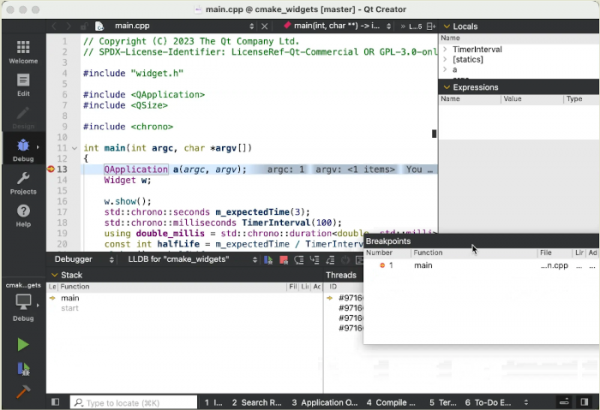The image size is (600, 410).
Task: Expand the TimerInterval local variable
Action: (446, 48)
